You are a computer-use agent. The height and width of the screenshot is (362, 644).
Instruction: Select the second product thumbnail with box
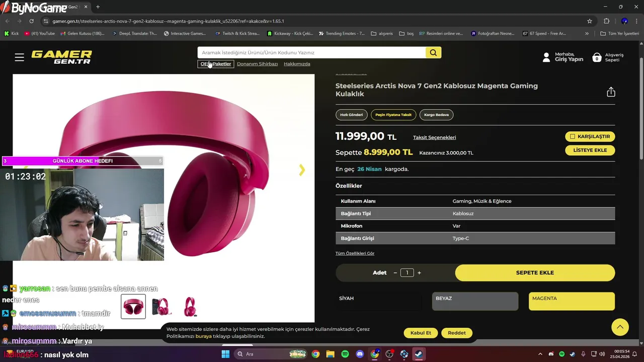tap(161, 307)
